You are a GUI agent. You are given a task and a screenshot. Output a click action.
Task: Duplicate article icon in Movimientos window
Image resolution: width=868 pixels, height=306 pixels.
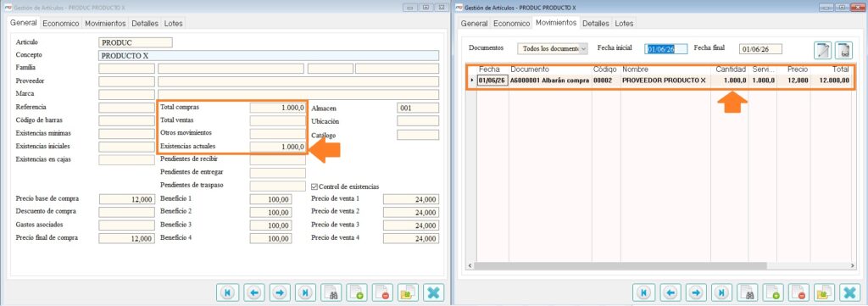[x=824, y=292]
